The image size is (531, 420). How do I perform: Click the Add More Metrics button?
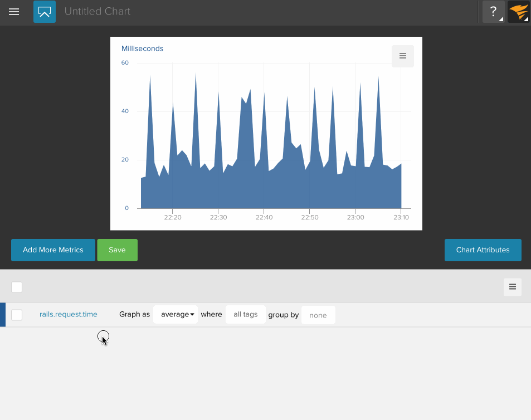pyautogui.click(x=53, y=250)
